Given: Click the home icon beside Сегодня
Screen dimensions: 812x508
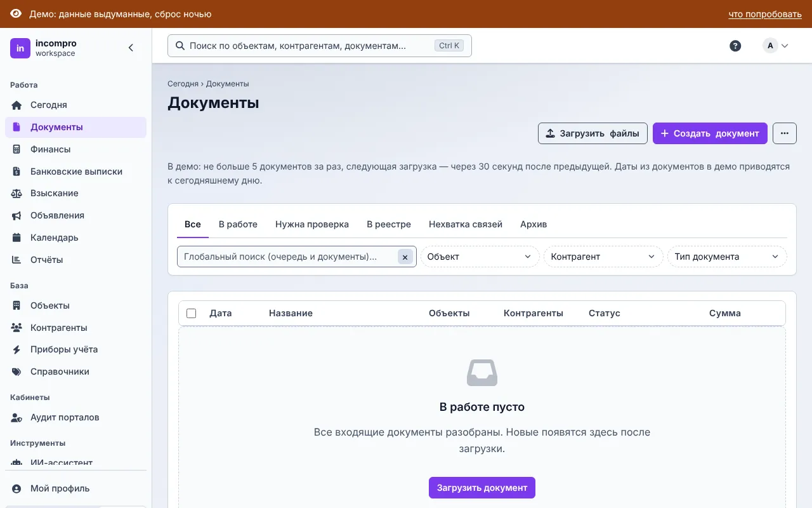Looking at the screenshot, I should [x=17, y=105].
